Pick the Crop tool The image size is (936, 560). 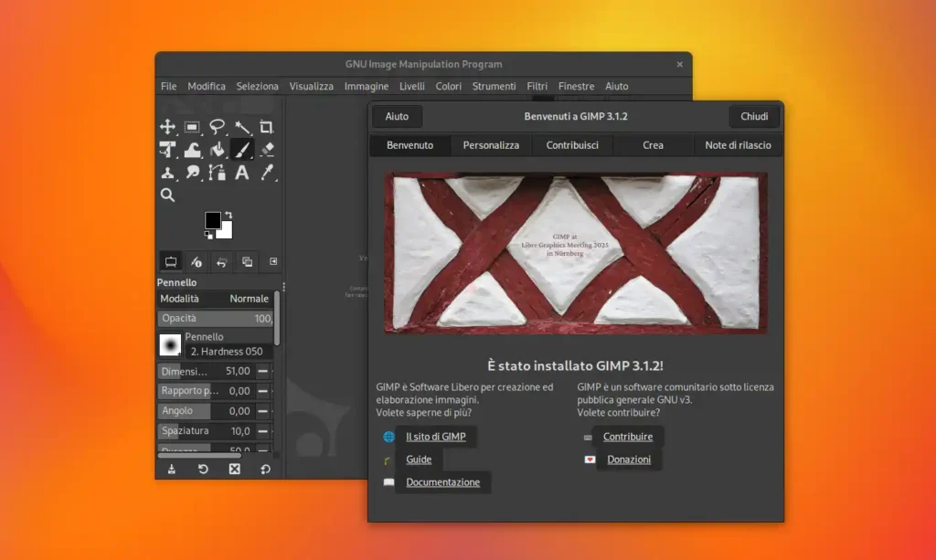268,127
